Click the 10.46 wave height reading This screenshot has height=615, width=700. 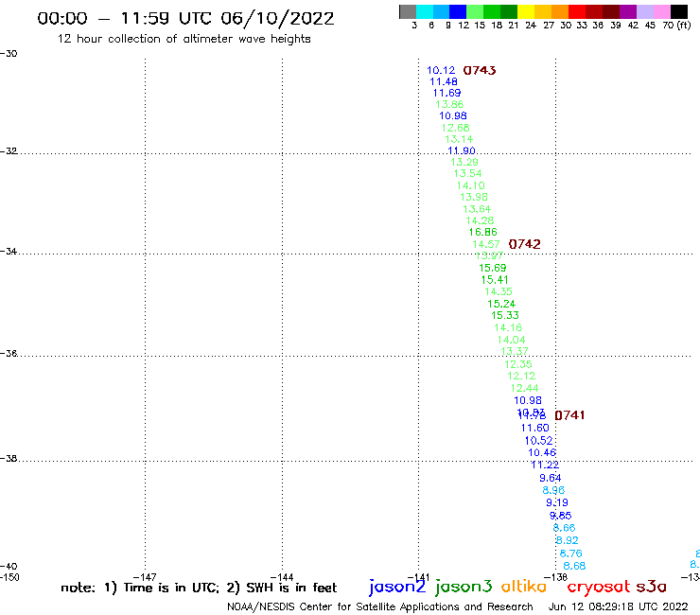pyautogui.click(x=542, y=453)
